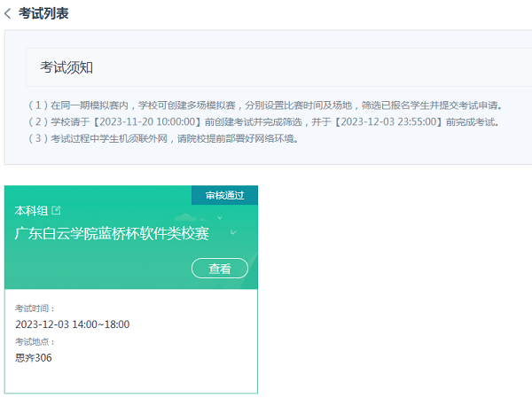Go back using the arrow beside 考试列表
The height and width of the screenshot is (398, 532).
[7, 13]
